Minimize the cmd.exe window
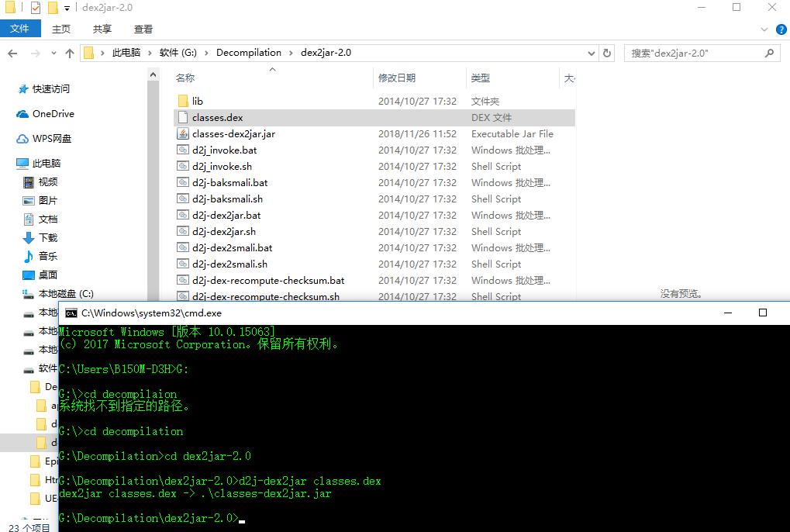The image size is (790, 532). (727, 313)
